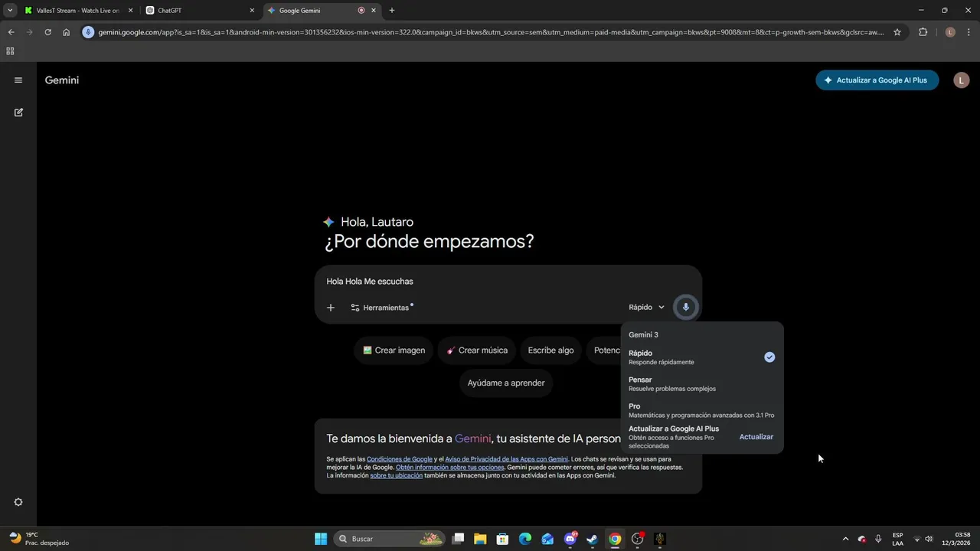Open the Condiciones de Google link
The height and width of the screenshot is (551, 980).
pos(400,459)
